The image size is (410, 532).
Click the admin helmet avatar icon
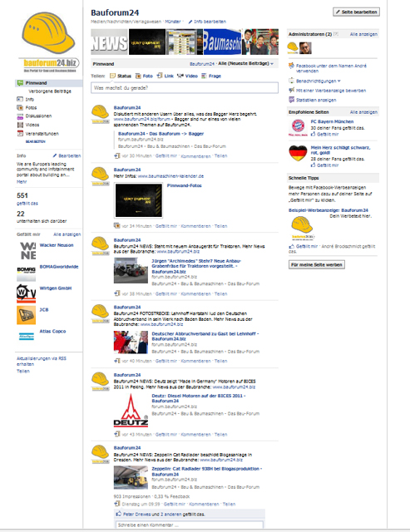pos(293,48)
